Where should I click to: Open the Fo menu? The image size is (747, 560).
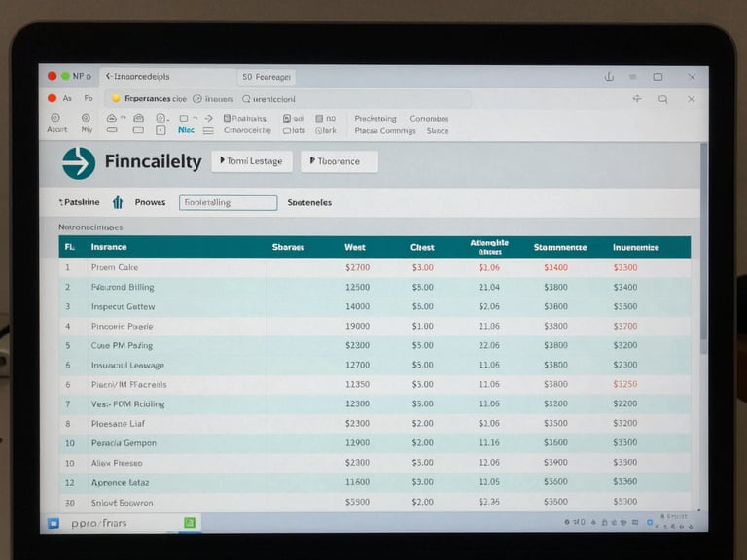point(89,98)
